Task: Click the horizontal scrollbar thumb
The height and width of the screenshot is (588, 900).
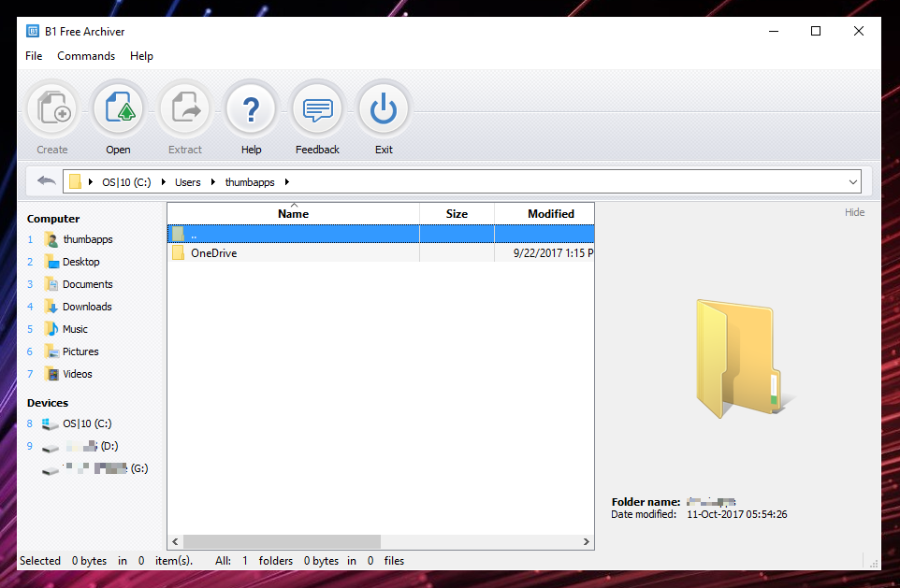Action: coord(282,541)
